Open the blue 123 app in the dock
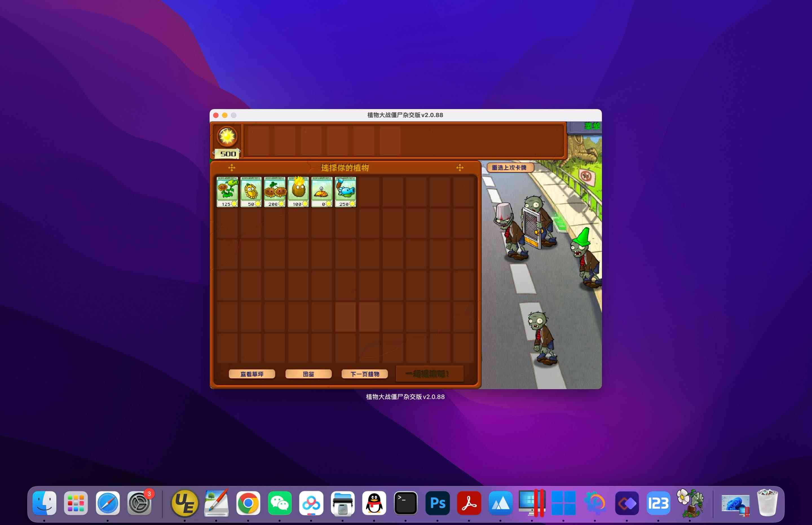Viewport: 812px width, 525px height. coord(658,503)
